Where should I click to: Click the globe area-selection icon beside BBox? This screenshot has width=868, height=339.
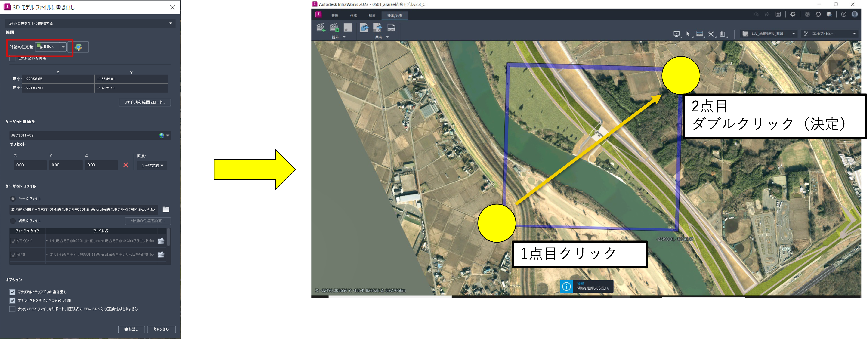[78, 47]
